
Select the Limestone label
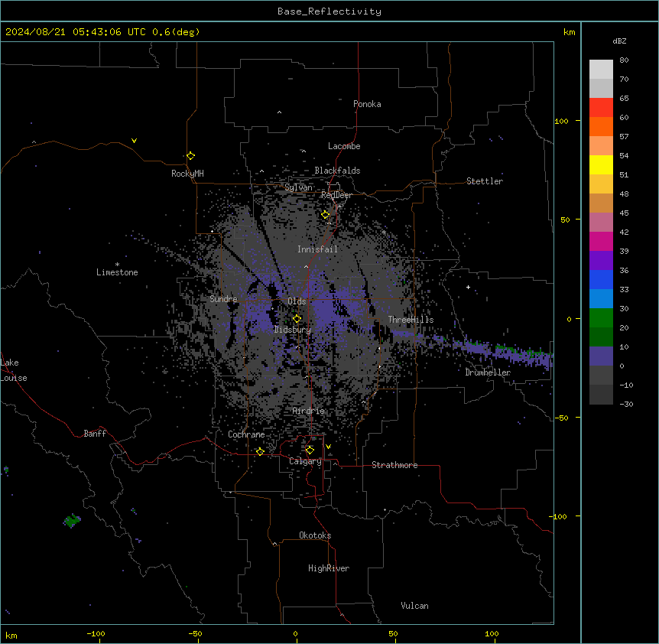pyautogui.click(x=117, y=272)
